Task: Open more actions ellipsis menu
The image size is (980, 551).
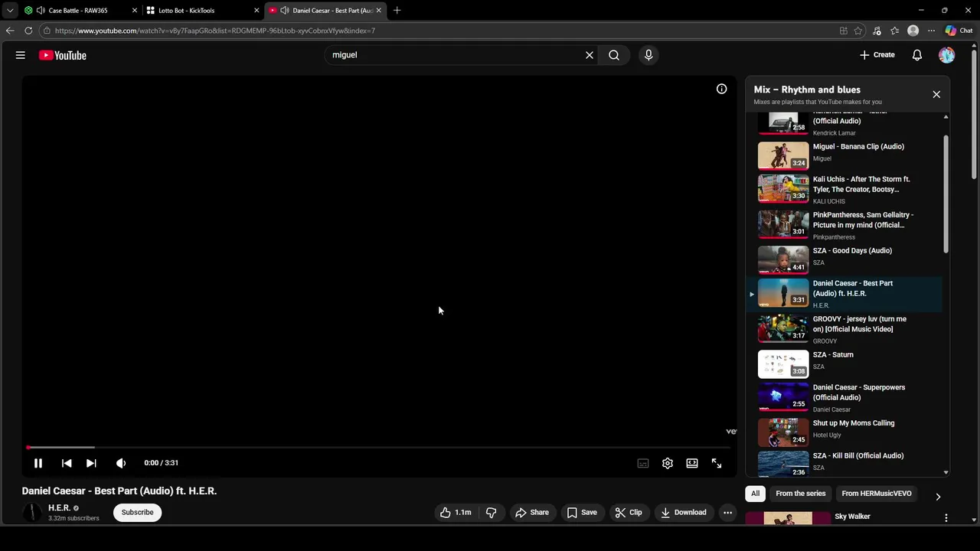Action: point(728,513)
